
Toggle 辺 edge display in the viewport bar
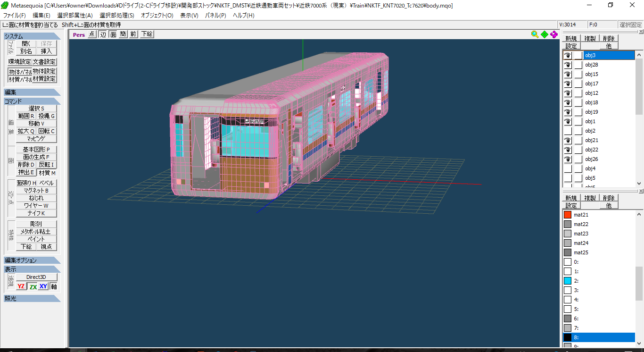[x=103, y=34]
